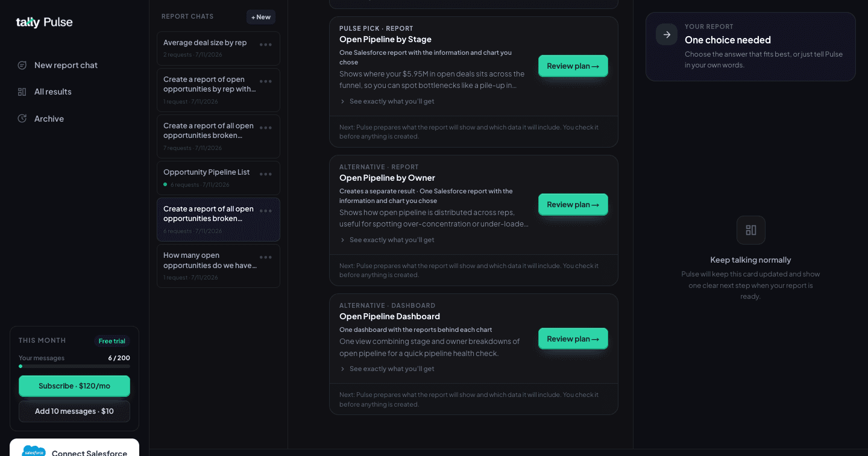Click the Free trial badge
The image size is (868, 456).
coord(112,341)
